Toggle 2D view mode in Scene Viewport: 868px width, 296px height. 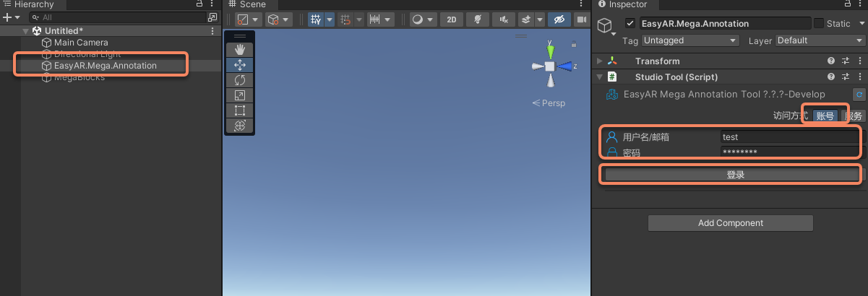tap(452, 19)
